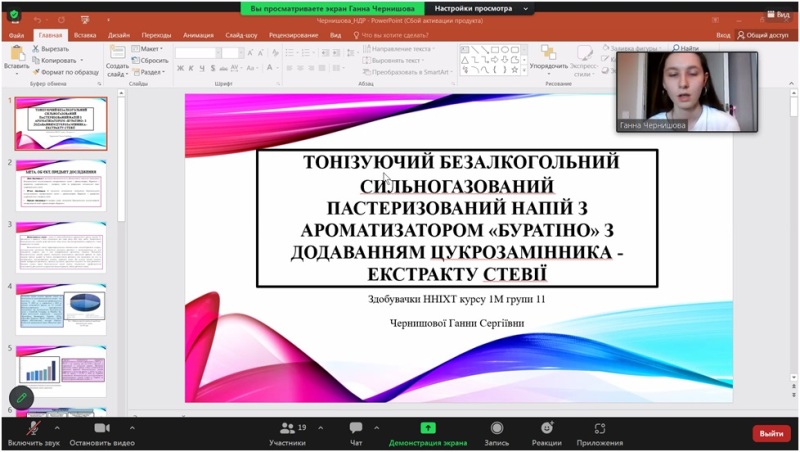Screen dimensions: 800x452
Task: Click Остановить видео camera icon
Action: coord(102,428)
